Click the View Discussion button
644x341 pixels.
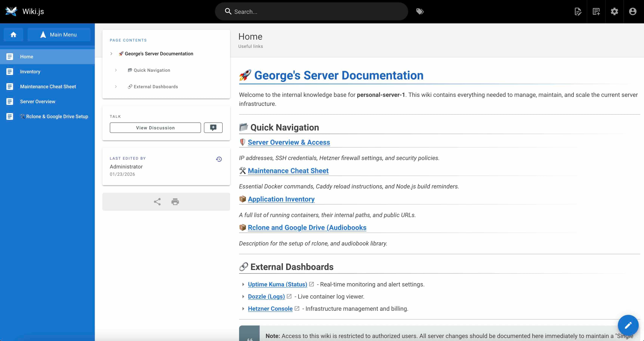coord(155,128)
